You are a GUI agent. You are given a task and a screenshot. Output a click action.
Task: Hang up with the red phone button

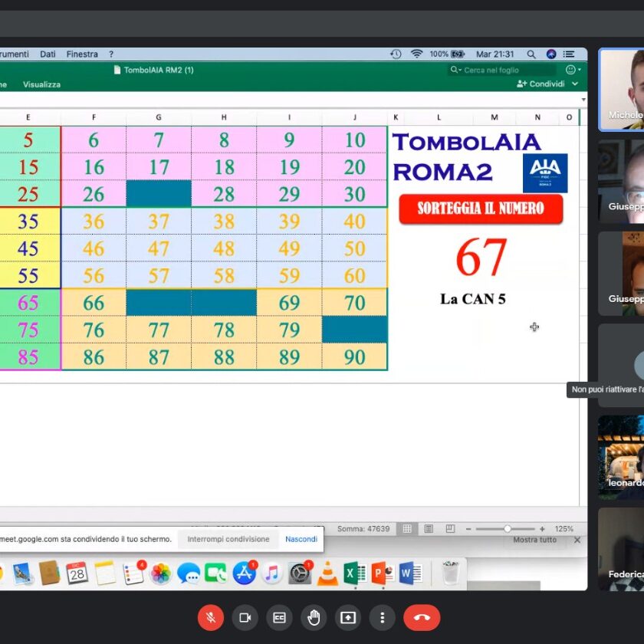click(422, 617)
